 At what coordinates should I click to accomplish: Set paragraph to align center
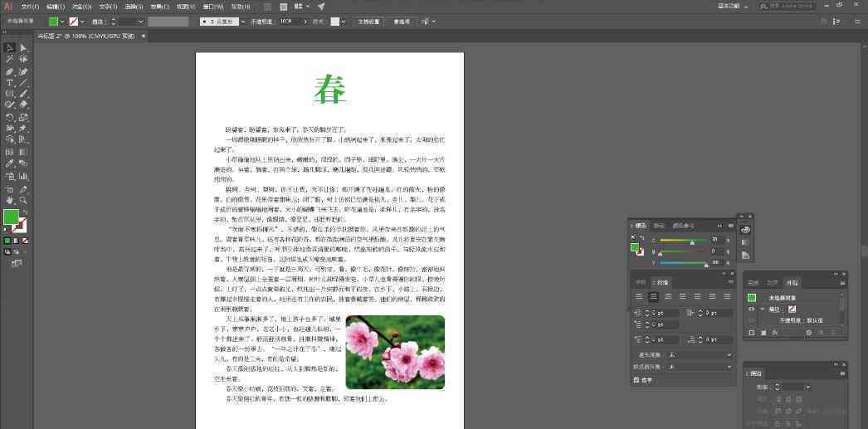654,297
